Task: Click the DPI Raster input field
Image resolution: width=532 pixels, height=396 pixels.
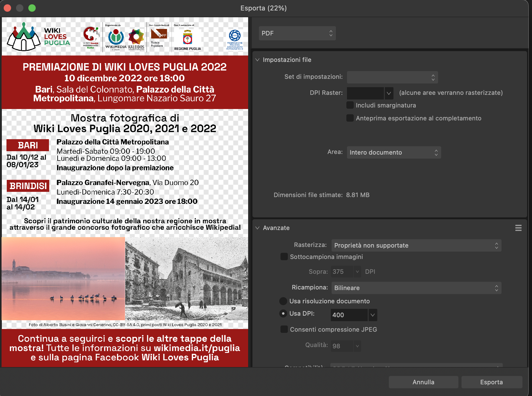Action: pyautogui.click(x=365, y=93)
